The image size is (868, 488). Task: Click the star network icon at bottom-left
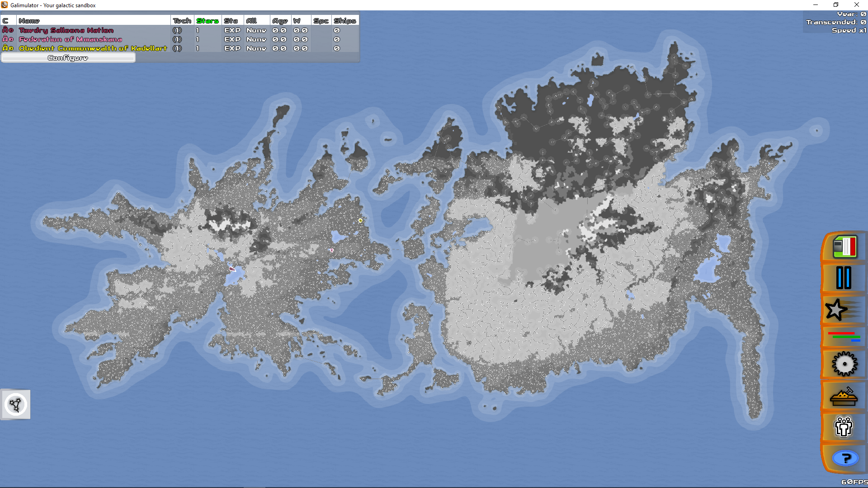click(x=16, y=404)
